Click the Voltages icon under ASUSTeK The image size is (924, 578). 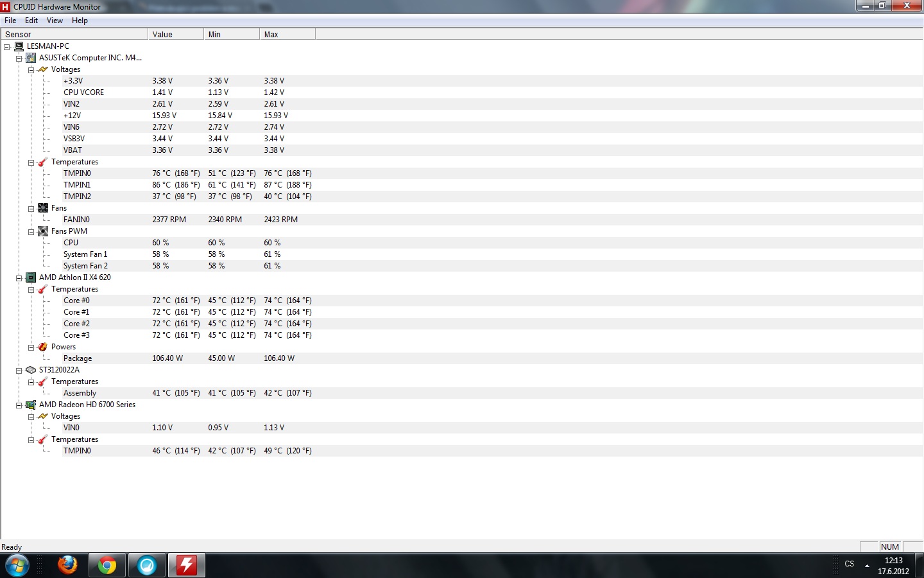click(43, 69)
